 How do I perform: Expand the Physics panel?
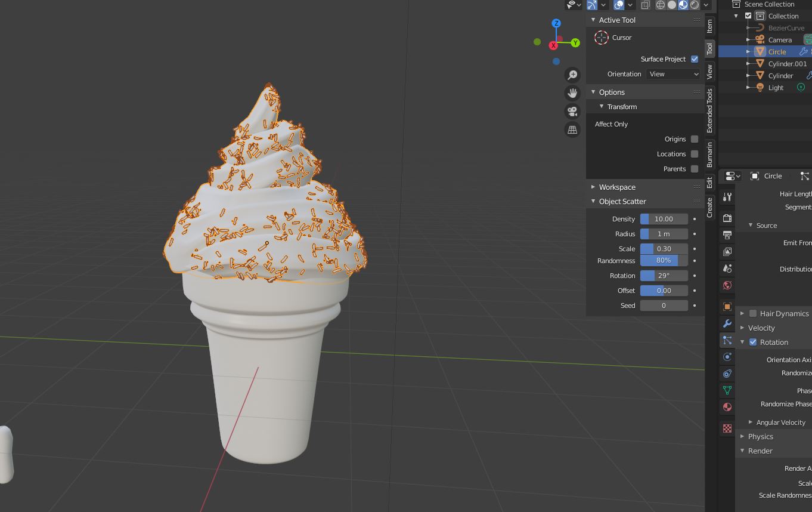[742, 436]
